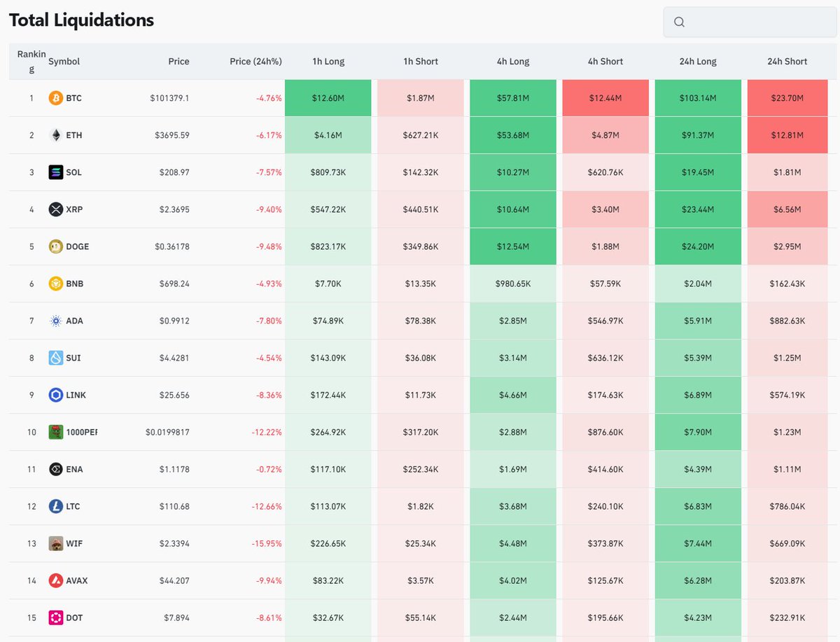Click the BTC coin icon

(56, 98)
